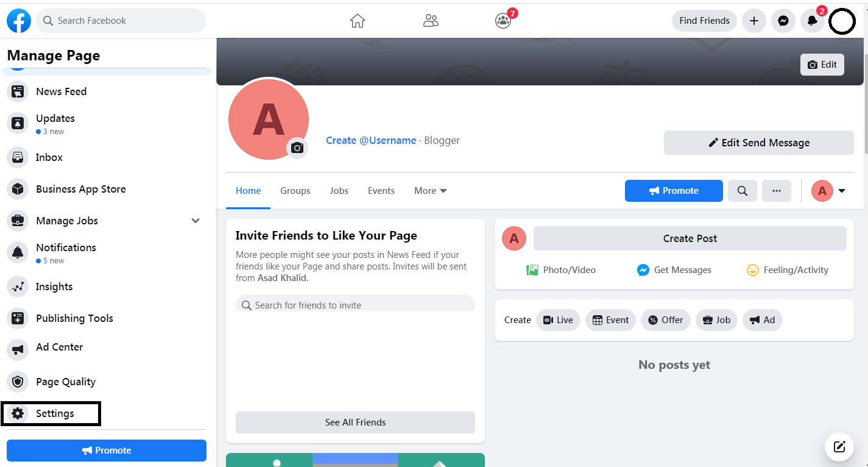This screenshot has width=868, height=467.
Task: Click the Event create button
Action: [610, 320]
